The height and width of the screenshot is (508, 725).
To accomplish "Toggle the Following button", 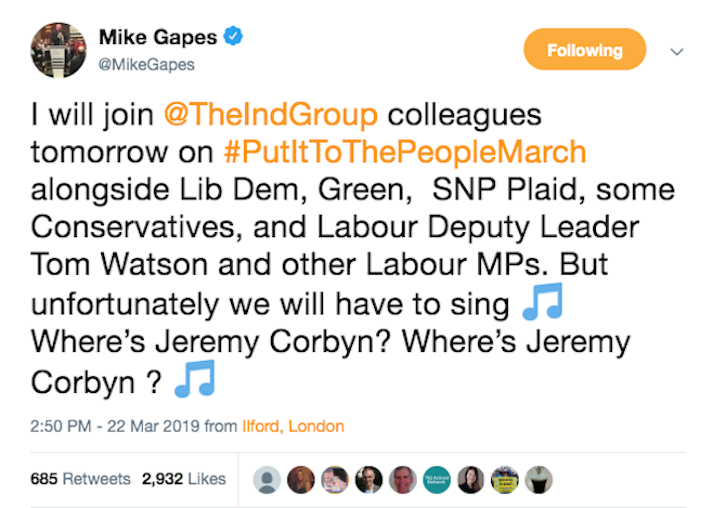I will pyautogui.click(x=585, y=50).
